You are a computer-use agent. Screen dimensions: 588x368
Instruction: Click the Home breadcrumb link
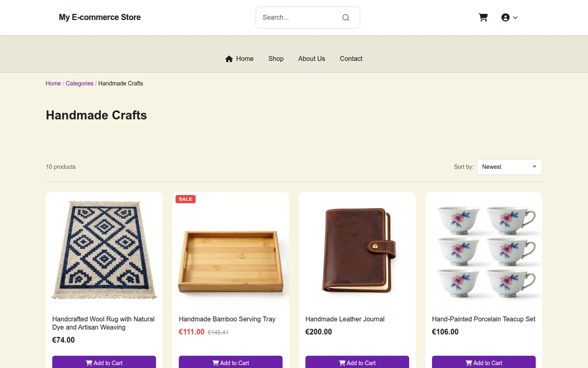53,83
